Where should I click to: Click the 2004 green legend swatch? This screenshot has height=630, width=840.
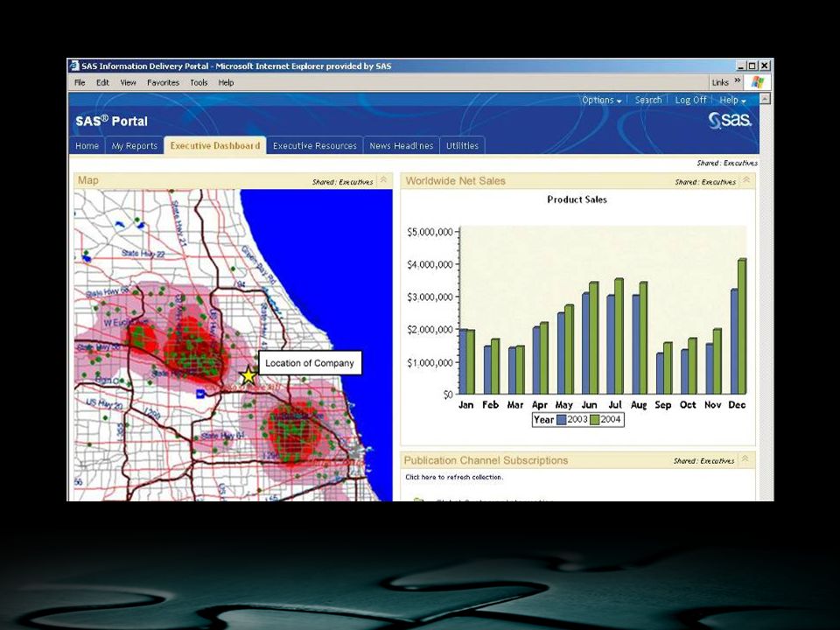(x=595, y=420)
